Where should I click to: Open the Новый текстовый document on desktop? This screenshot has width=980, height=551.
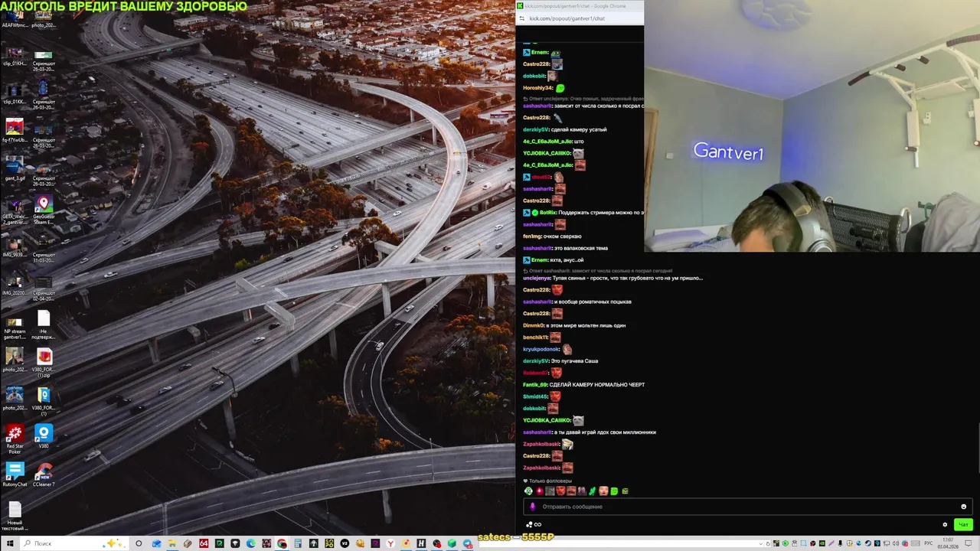[x=14, y=515]
